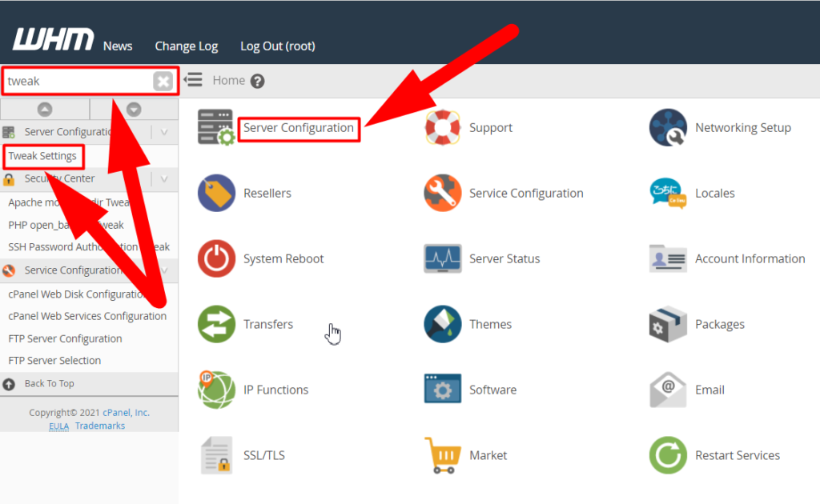Click the Back To Top arrow icon

pyautogui.click(x=9, y=384)
